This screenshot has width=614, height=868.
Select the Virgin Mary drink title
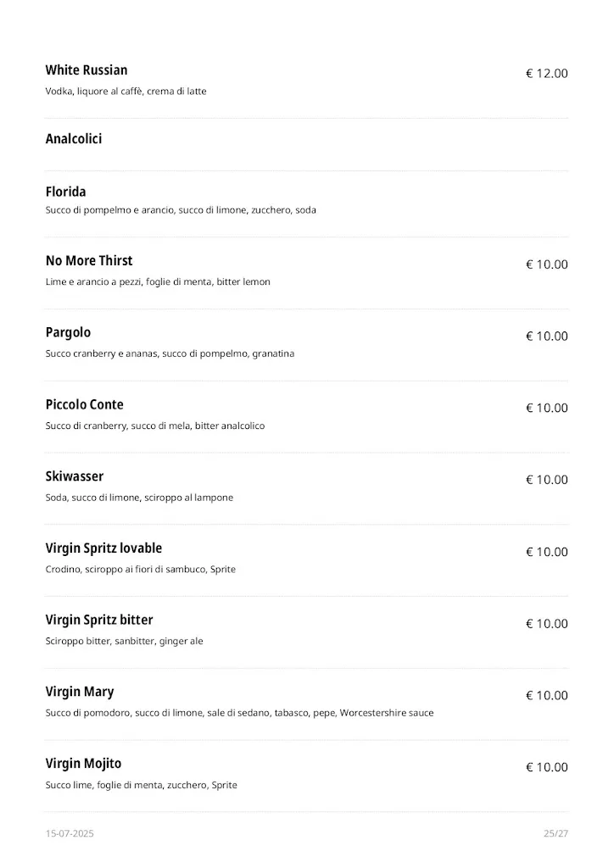point(80,693)
